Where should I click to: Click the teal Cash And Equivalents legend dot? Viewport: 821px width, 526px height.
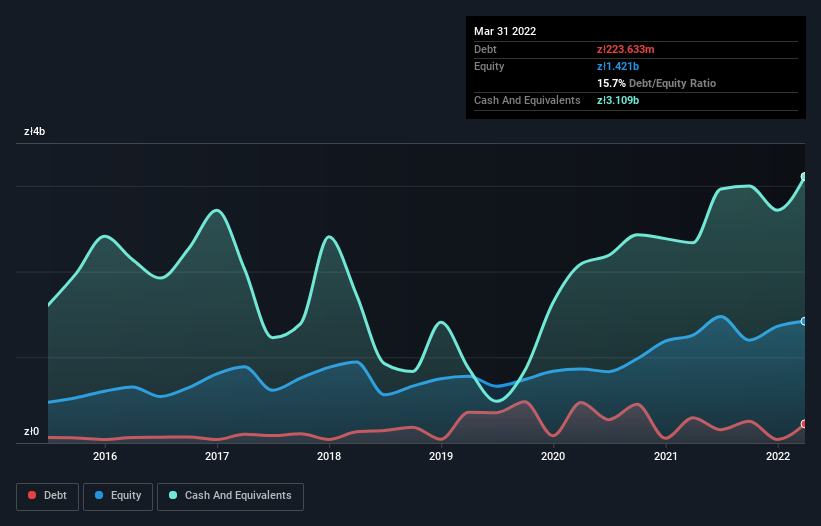pyautogui.click(x=173, y=495)
